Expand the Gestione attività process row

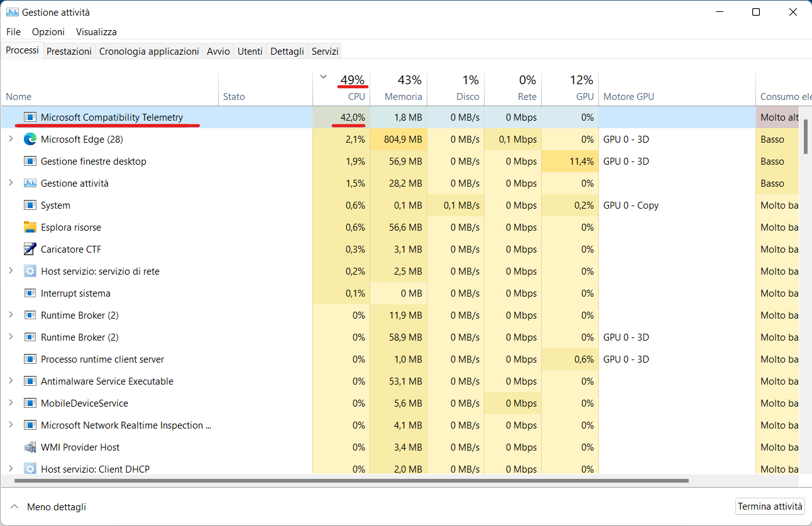pyautogui.click(x=11, y=183)
